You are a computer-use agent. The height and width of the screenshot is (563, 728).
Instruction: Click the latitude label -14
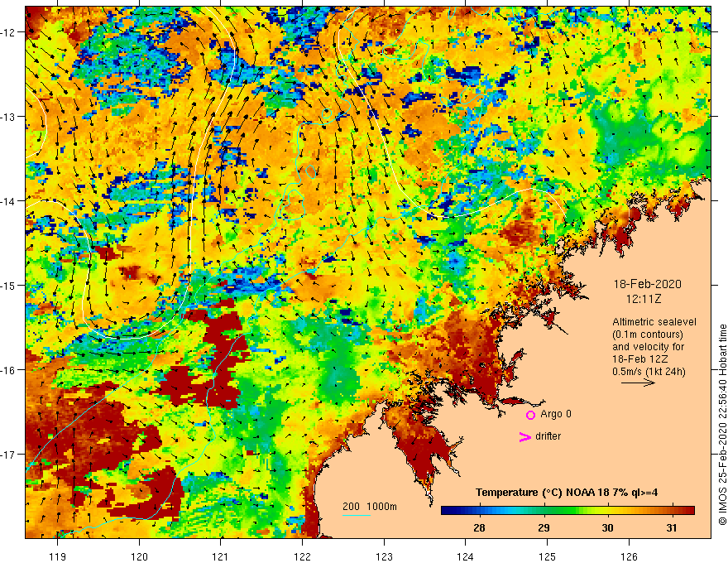coord(9,201)
